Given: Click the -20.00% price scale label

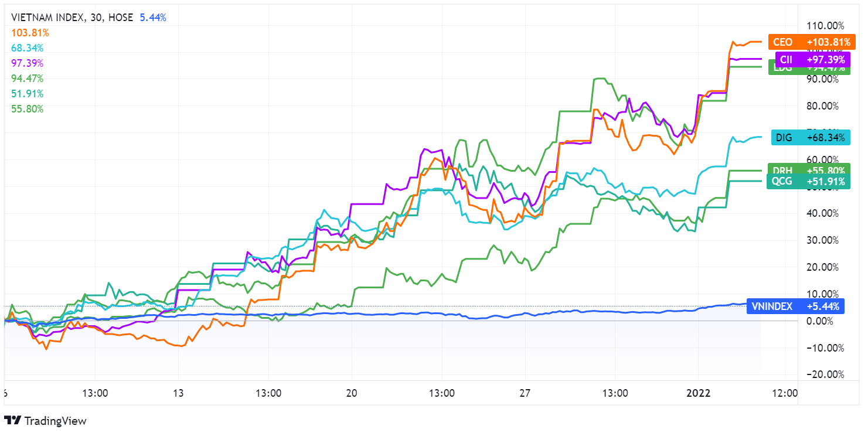Looking at the screenshot, I should coord(823,374).
